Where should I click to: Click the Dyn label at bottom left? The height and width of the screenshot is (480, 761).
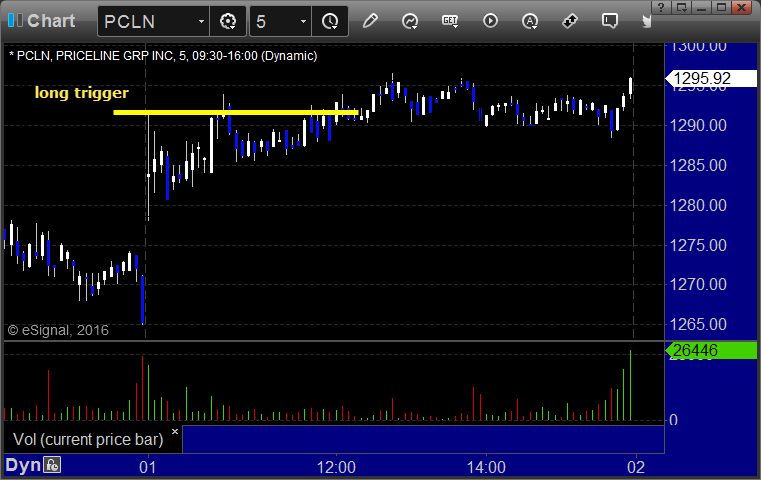(x=23, y=465)
